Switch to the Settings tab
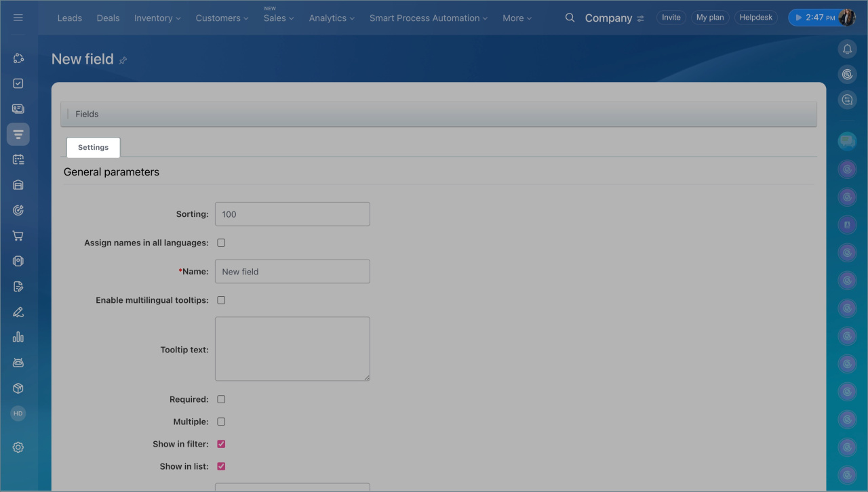The height and width of the screenshot is (492, 868). [x=93, y=147]
